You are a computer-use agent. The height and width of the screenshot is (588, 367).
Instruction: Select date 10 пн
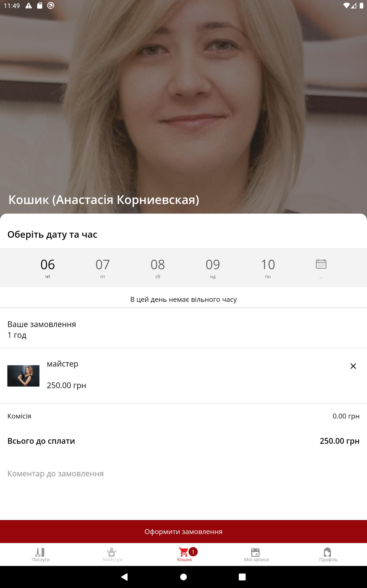point(268,268)
